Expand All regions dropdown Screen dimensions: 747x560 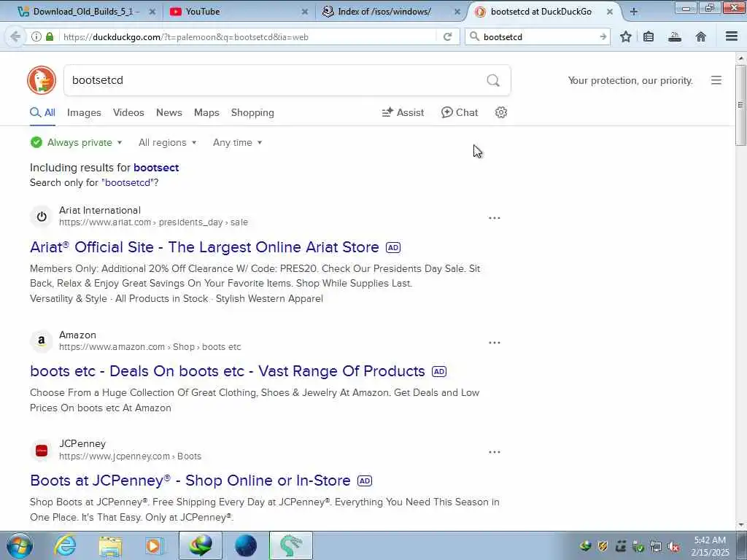(167, 142)
